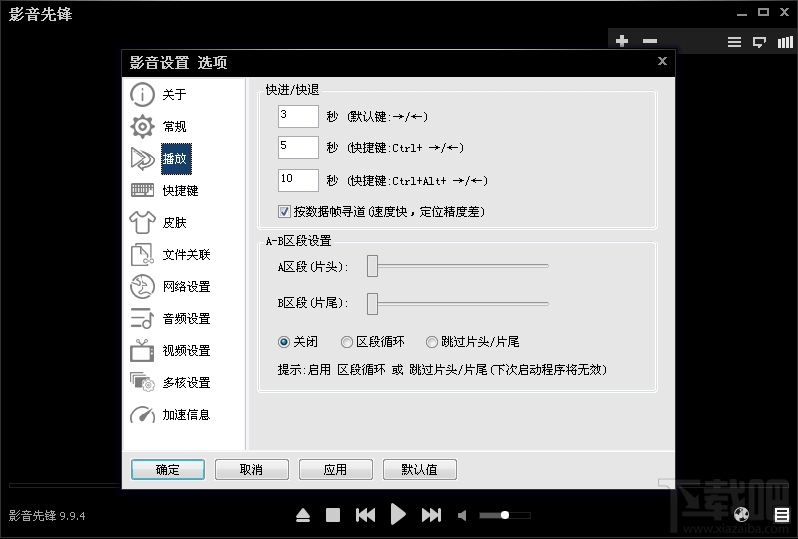Click the 5 seconds Ctrl shortcut field
Image resolution: width=798 pixels, height=539 pixels.
point(298,147)
